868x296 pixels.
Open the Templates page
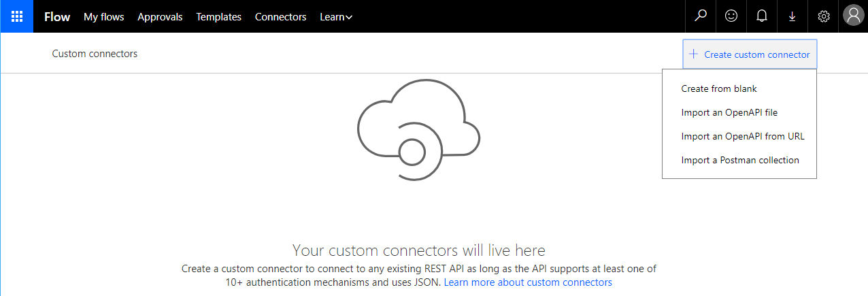point(218,17)
